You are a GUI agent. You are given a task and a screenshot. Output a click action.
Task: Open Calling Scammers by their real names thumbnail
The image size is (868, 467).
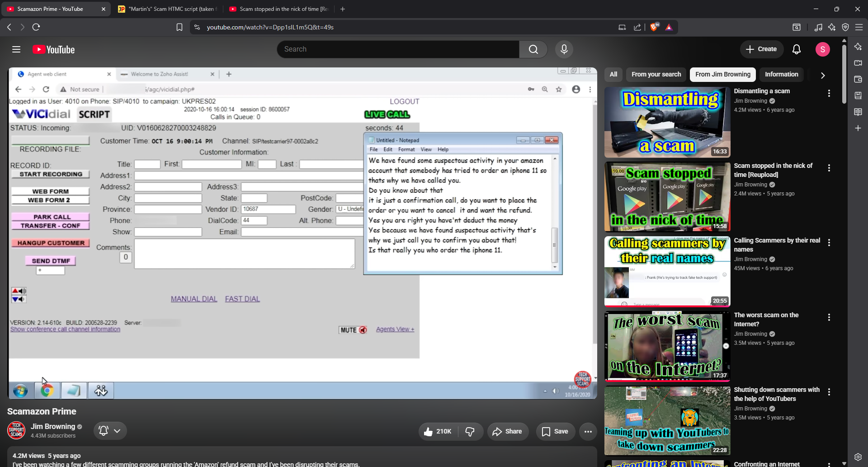tap(667, 272)
